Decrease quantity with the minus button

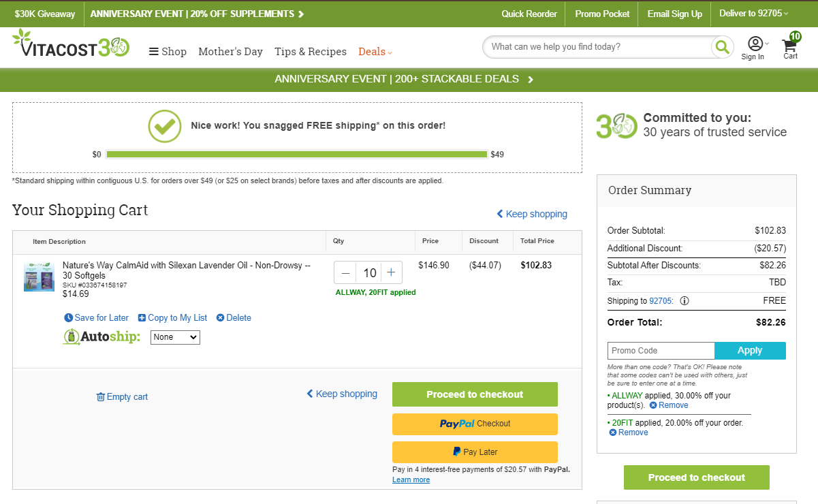pyautogui.click(x=345, y=272)
